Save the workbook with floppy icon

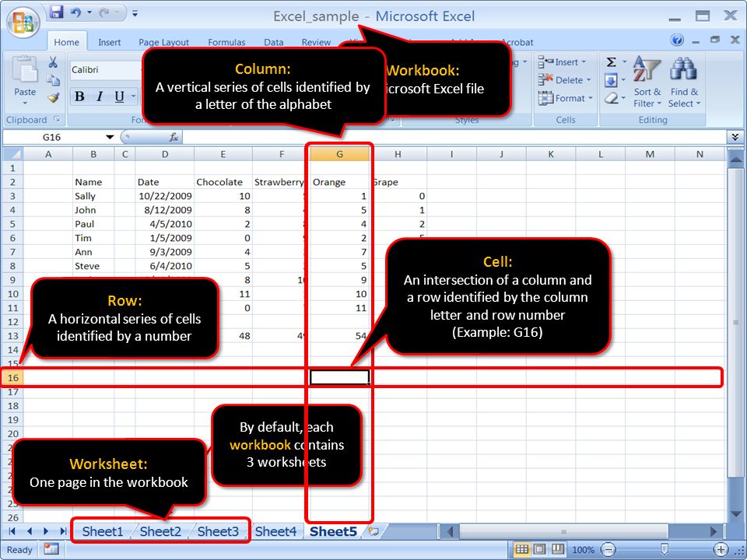click(57, 12)
